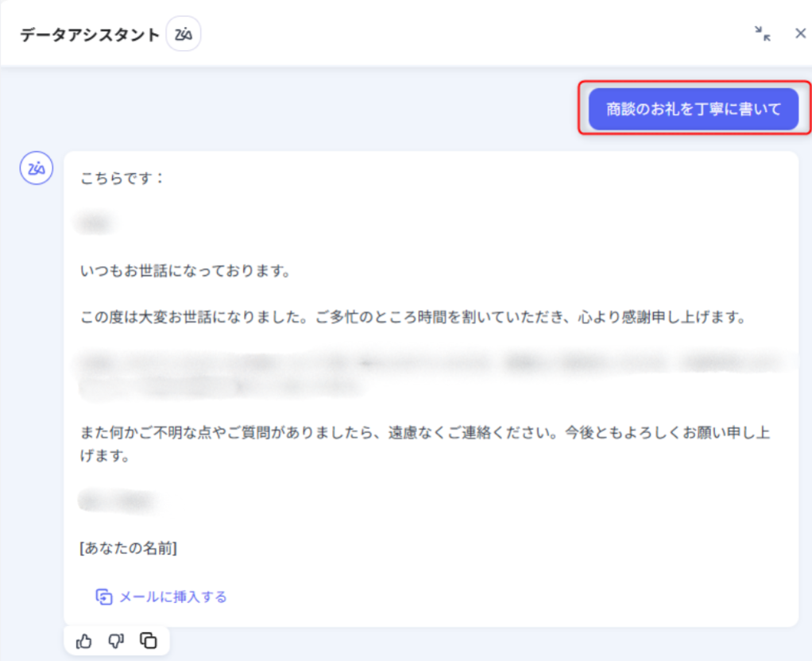The image size is (812, 661).
Task: Copy the generated reply using the copy icon
Action: [149, 640]
